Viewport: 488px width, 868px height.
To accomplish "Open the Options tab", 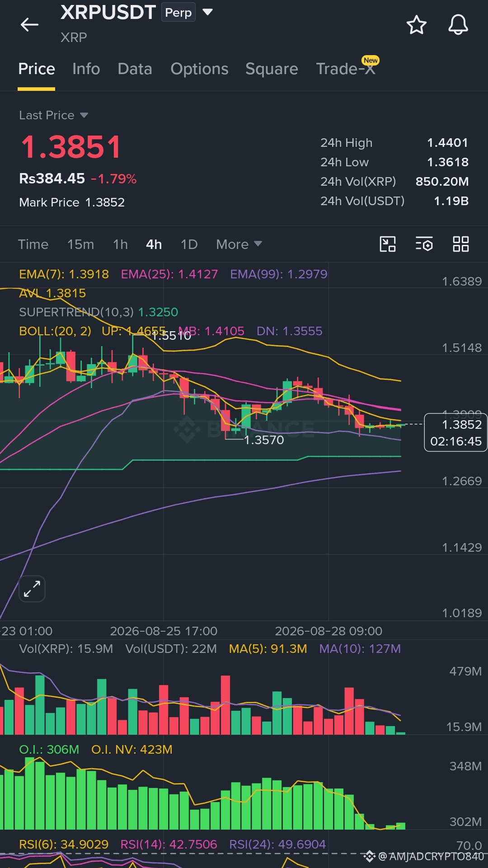I will tap(199, 69).
